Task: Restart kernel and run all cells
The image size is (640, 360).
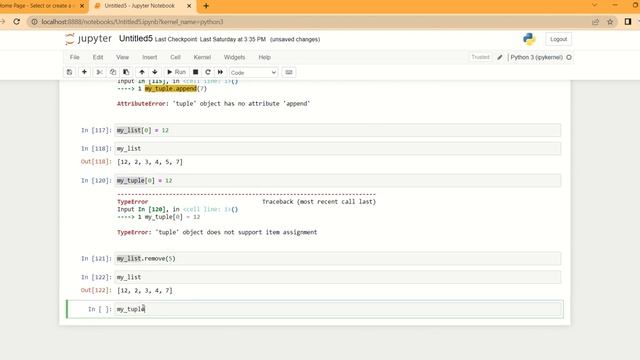Action: [220, 72]
